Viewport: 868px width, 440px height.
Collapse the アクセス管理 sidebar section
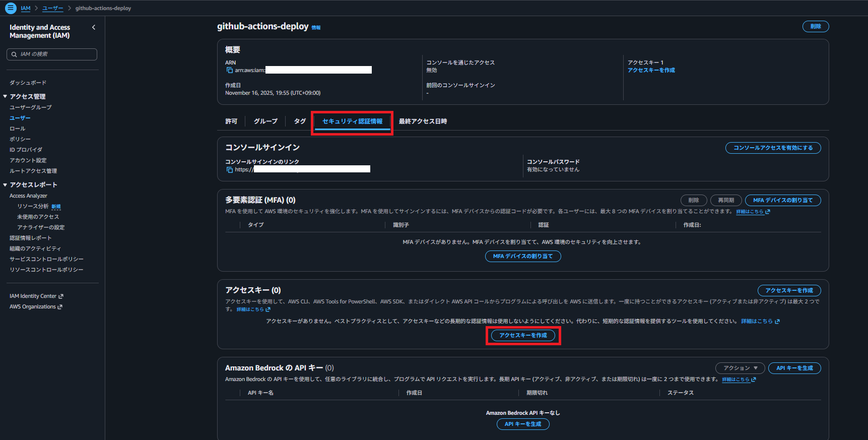point(5,96)
